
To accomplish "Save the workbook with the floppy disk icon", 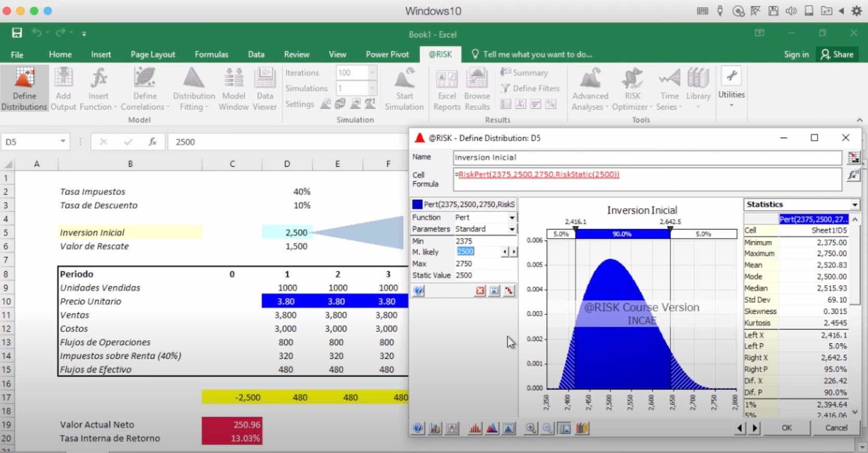I will coord(17,33).
